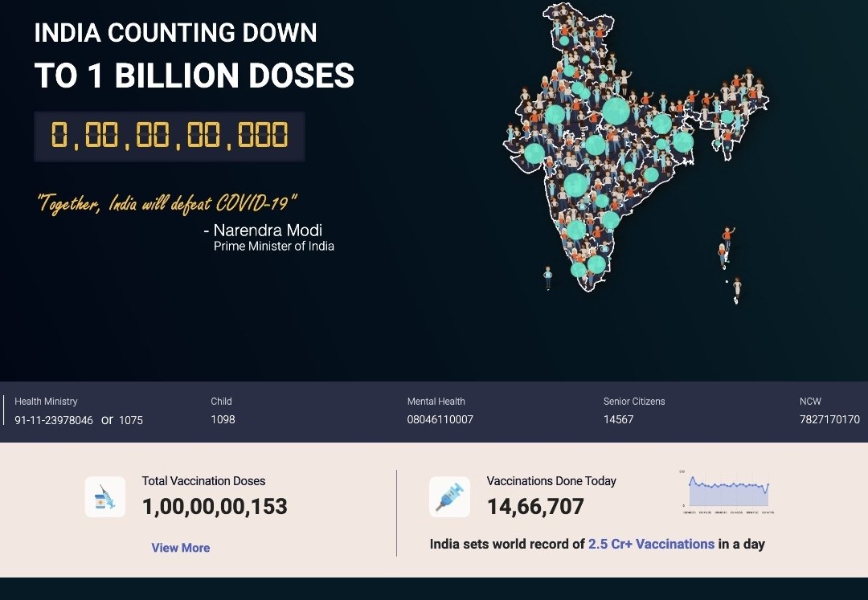Click the Prime Minister of India caption

pos(274,246)
